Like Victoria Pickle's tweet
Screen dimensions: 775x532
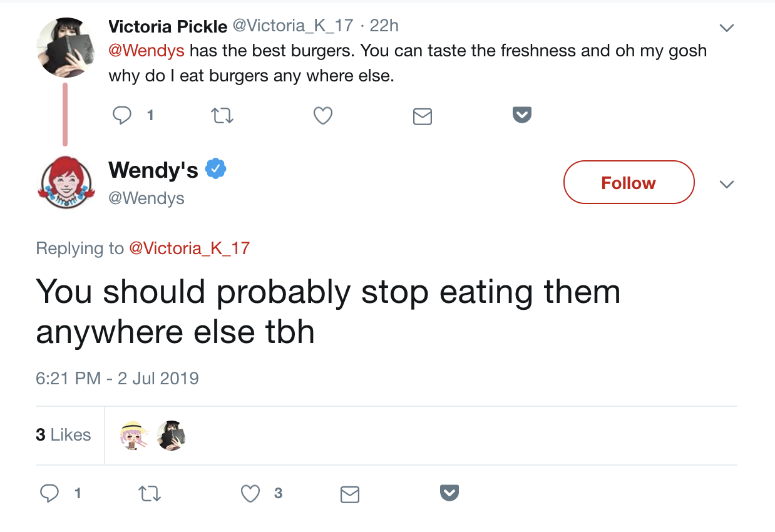(x=322, y=116)
